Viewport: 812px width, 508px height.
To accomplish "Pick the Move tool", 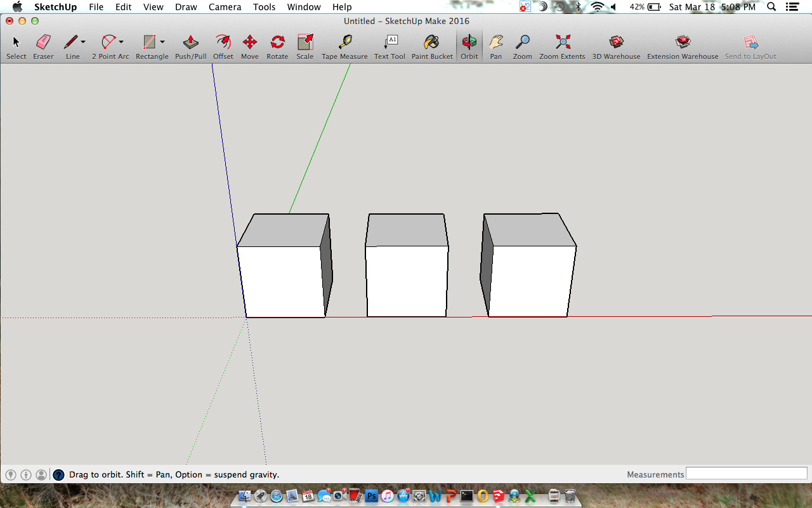I will point(249,46).
